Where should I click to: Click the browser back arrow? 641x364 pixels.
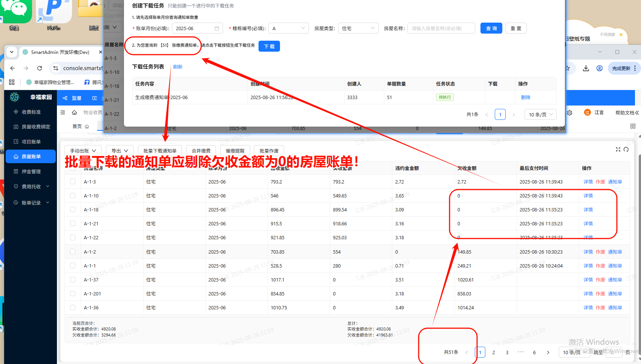pos(13,68)
